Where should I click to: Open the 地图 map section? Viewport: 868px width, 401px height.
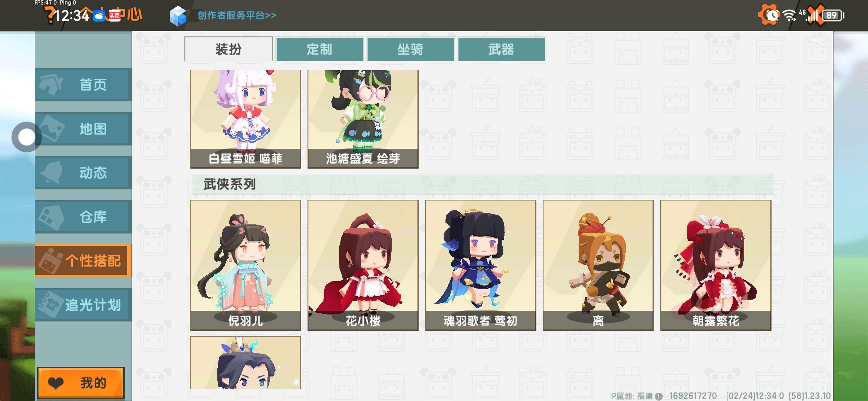point(83,129)
